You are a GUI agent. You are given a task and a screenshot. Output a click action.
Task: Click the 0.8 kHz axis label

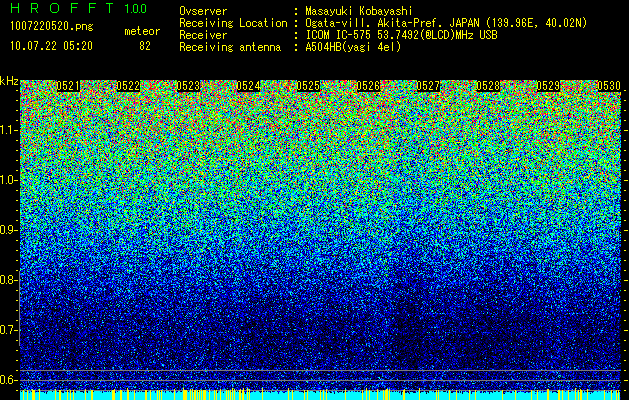(x=8, y=280)
